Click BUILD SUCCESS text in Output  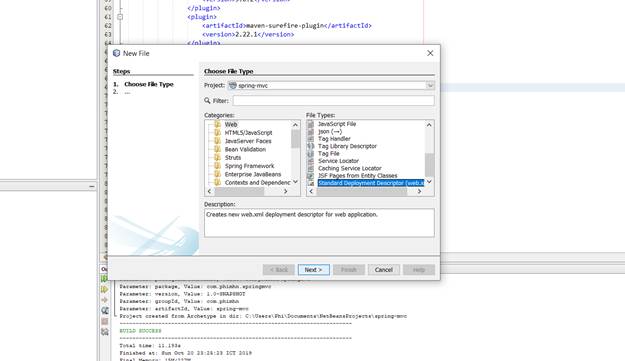click(x=140, y=331)
